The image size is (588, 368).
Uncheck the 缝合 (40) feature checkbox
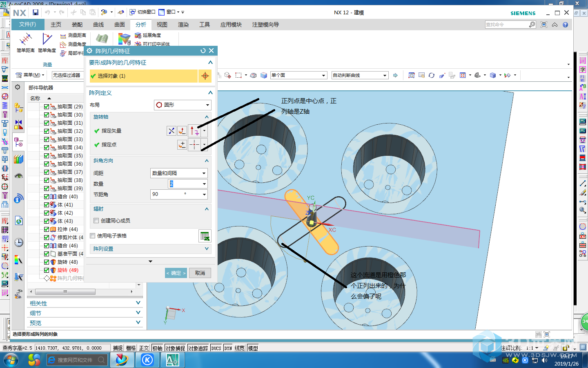click(47, 197)
